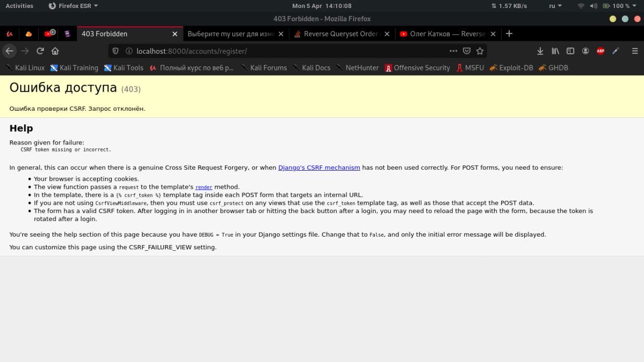Viewport: 644px width, 362px height.
Task: Open the Firefox hamburger menu
Action: [x=635, y=51]
